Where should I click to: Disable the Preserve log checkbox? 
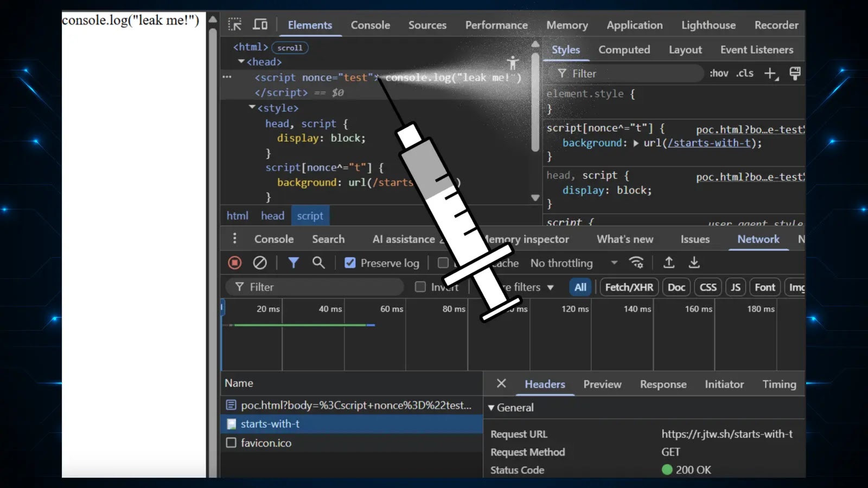click(x=350, y=262)
